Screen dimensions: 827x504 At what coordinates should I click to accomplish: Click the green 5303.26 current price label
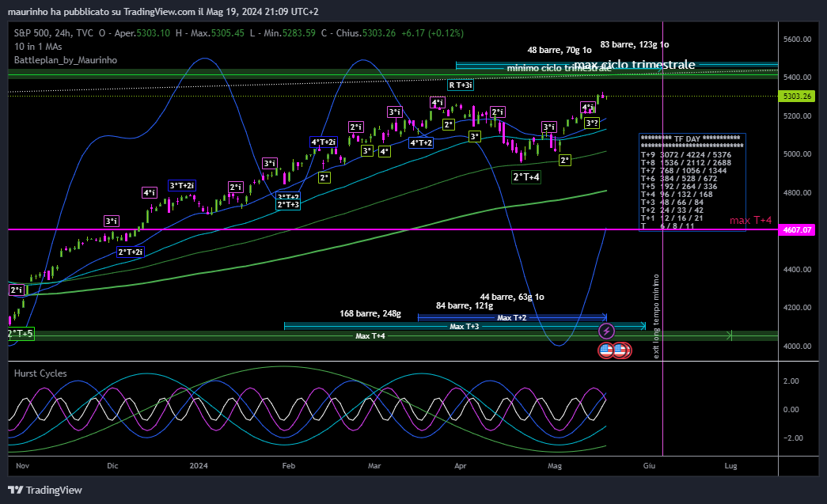tap(797, 96)
